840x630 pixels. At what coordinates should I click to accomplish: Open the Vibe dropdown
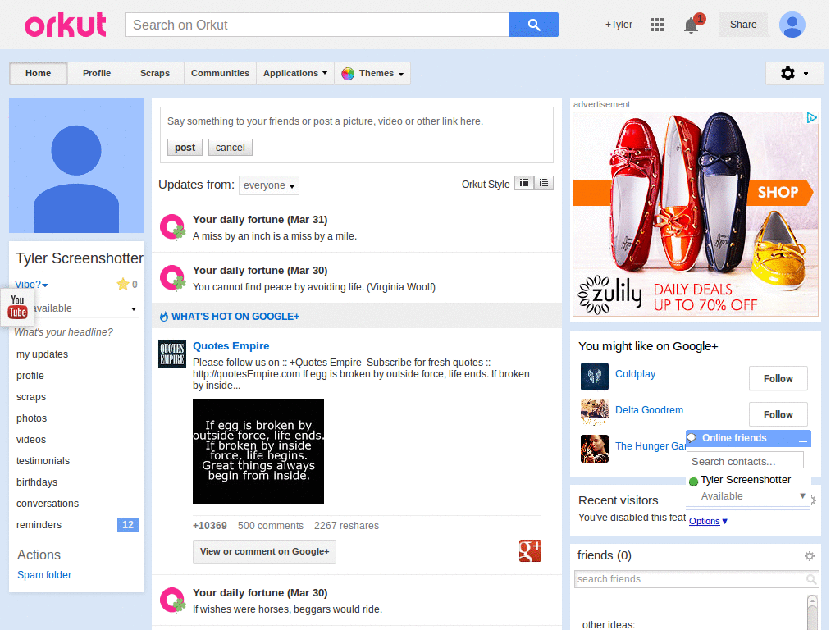coord(32,285)
